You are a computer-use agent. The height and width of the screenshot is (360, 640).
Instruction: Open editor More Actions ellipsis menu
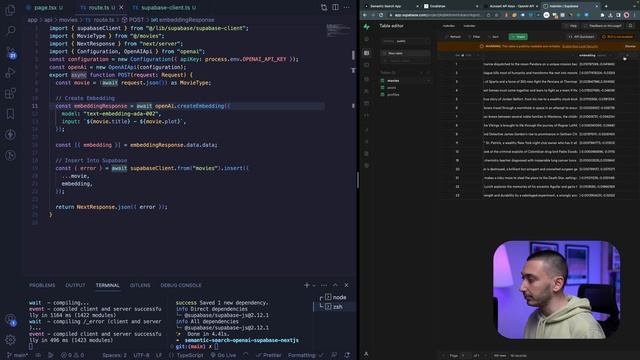pyautogui.click(x=347, y=7)
